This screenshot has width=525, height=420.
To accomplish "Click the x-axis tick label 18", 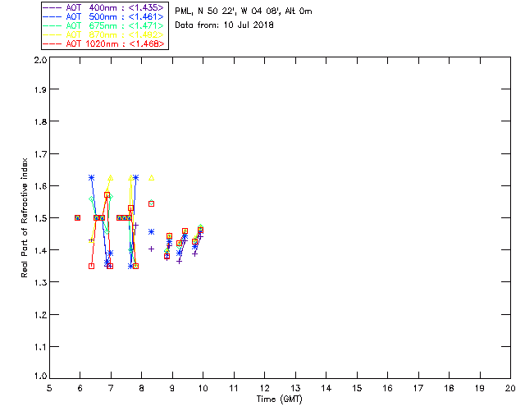I will (449, 388).
